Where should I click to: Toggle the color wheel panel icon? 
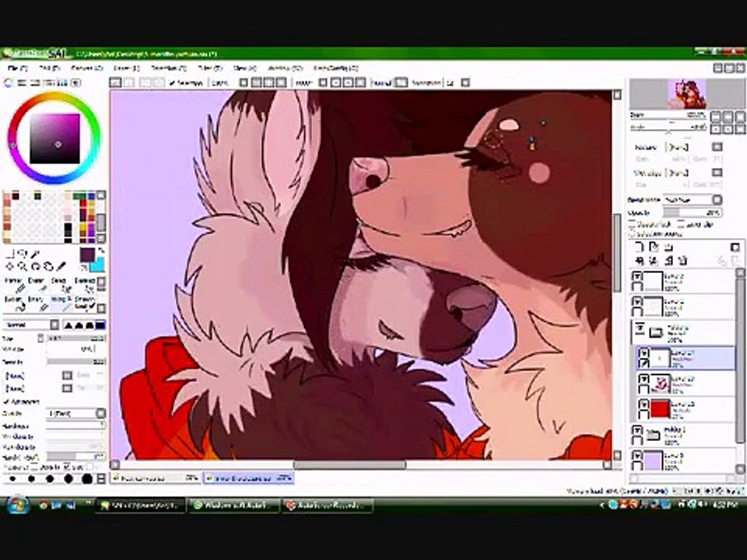pyautogui.click(x=8, y=82)
